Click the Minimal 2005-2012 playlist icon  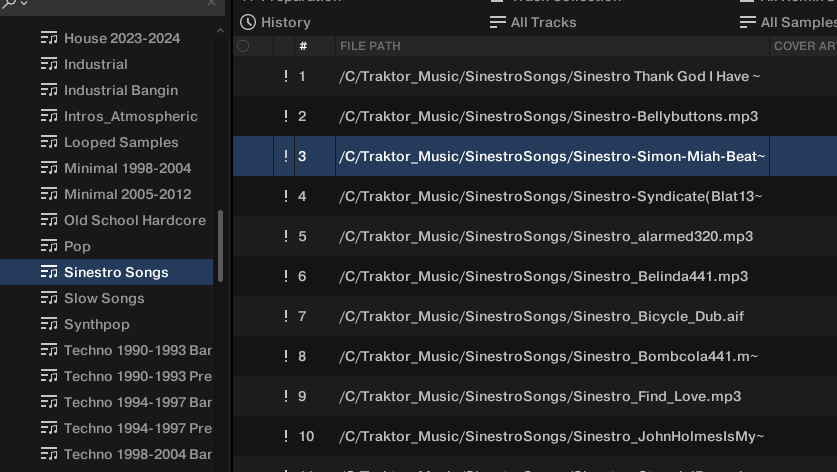coord(49,194)
